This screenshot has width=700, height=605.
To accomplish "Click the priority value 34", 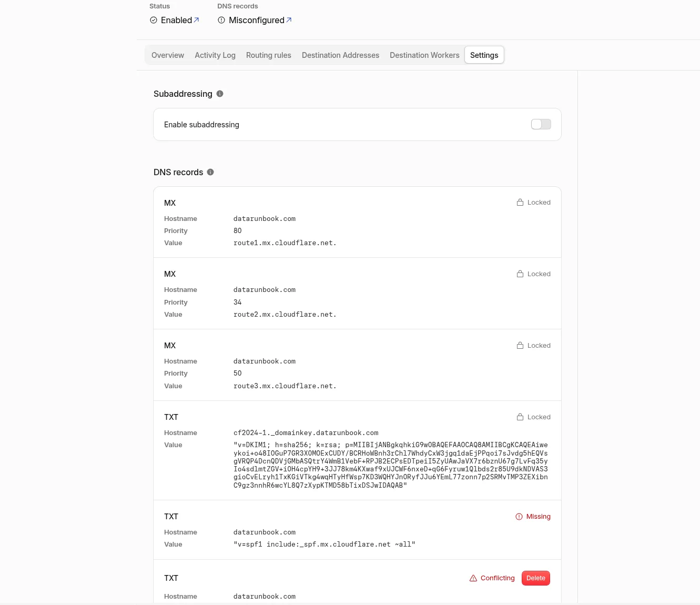I will tap(238, 302).
